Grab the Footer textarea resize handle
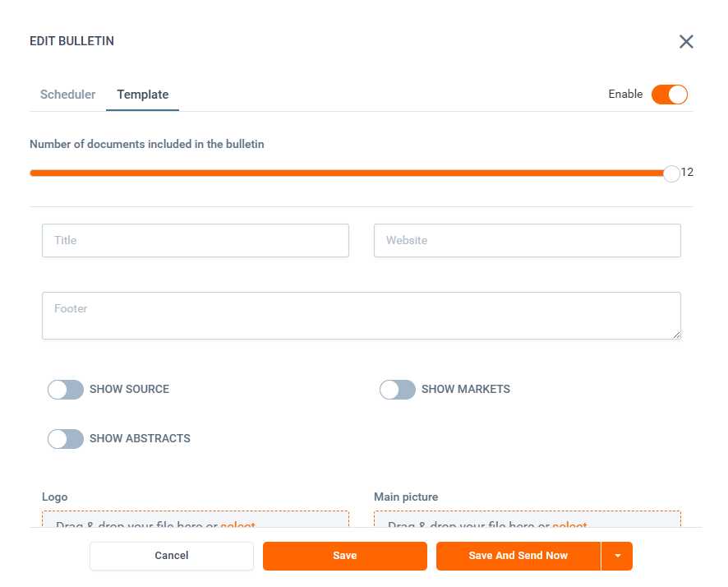This screenshot has height=587, width=728. point(676,335)
